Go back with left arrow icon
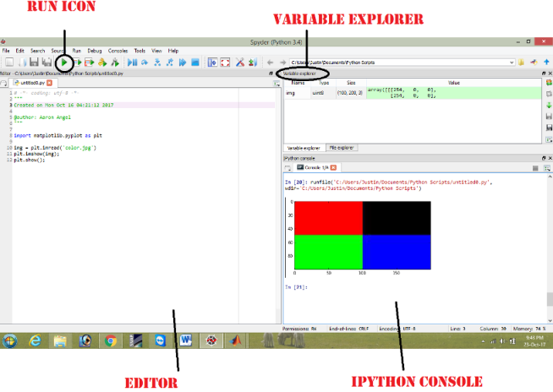Image resolution: width=553 pixels, height=392 pixels. (270, 63)
